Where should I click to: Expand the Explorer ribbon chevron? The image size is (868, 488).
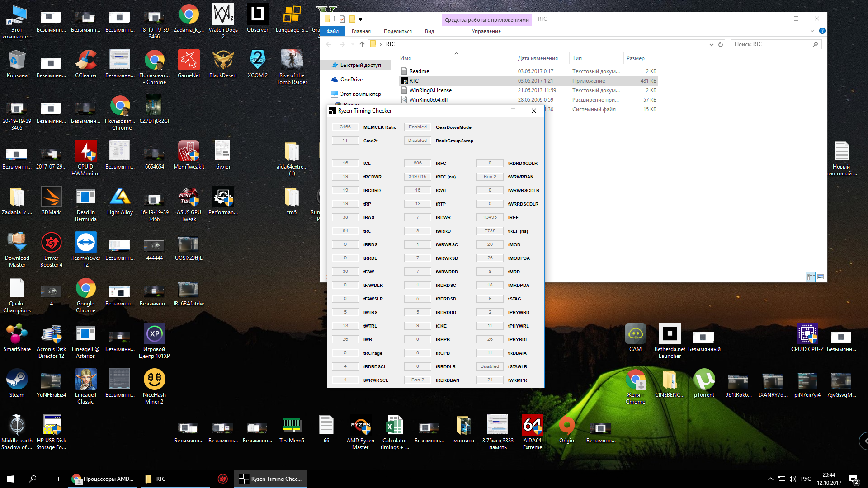(812, 31)
